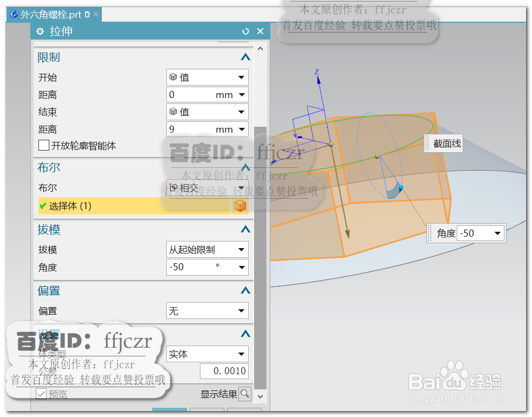The width and height of the screenshot is (532, 417).
Task: Collapse the 限制 section
Action: pyautogui.click(x=245, y=57)
